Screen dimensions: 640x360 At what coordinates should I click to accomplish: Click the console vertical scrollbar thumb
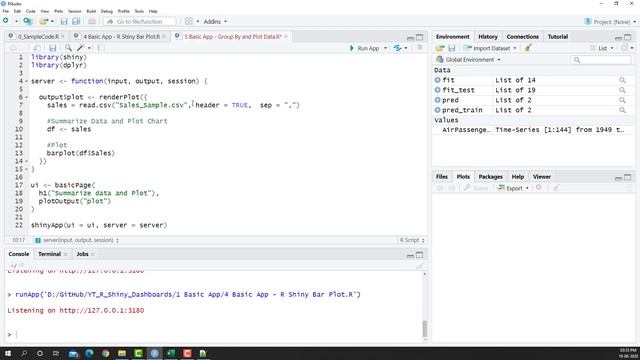[x=424, y=328]
